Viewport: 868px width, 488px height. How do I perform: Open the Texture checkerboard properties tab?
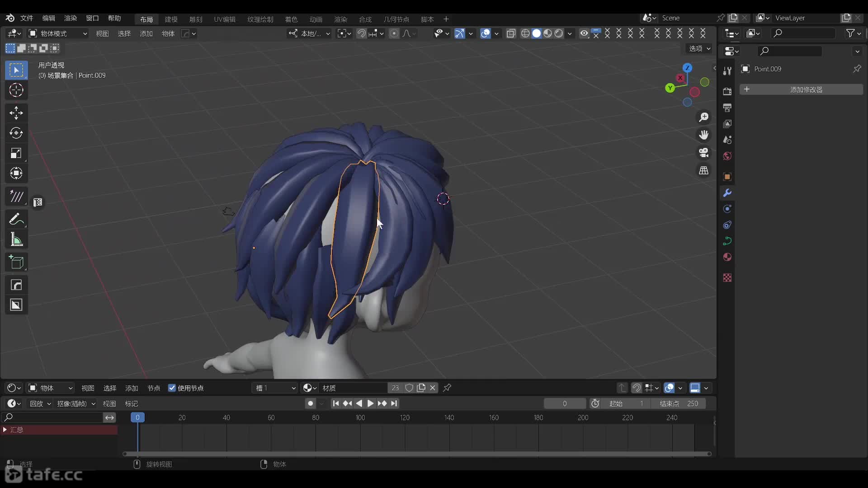point(727,278)
